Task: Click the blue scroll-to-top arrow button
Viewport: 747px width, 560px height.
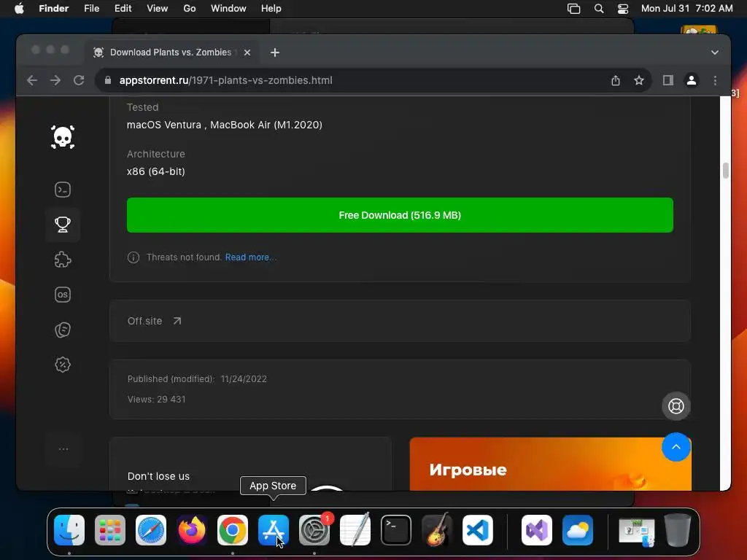Action: pyautogui.click(x=676, y=447)
